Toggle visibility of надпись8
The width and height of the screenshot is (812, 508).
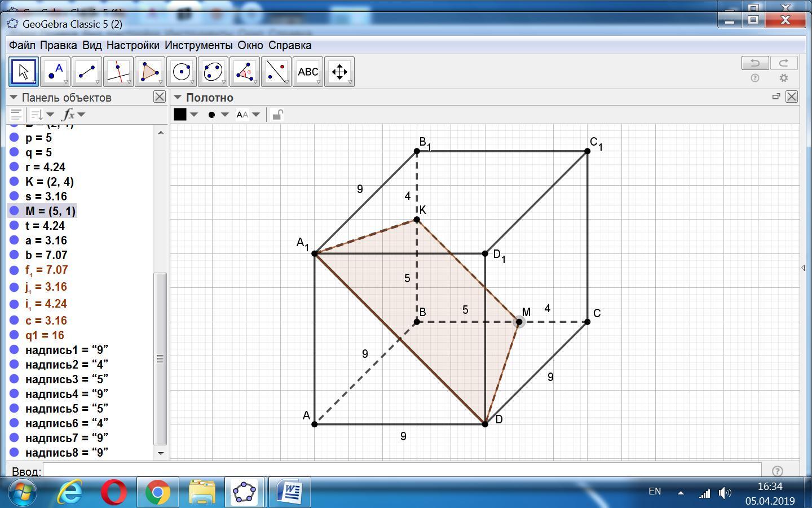coord(15,453)
